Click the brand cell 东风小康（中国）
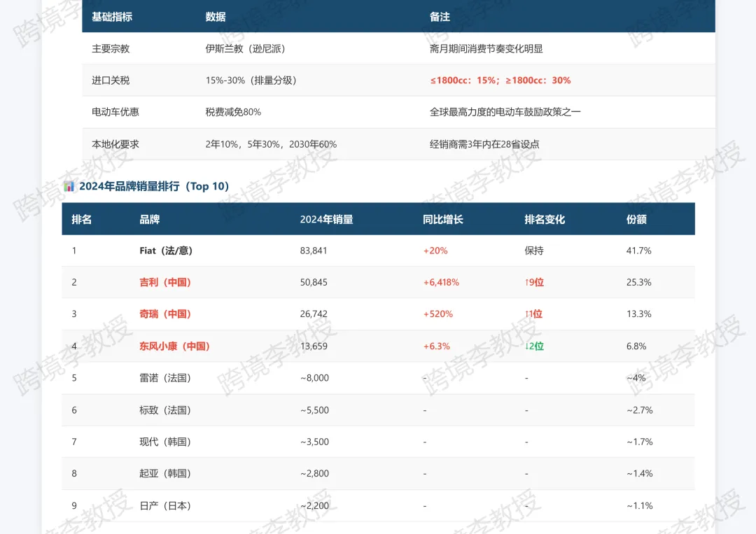756x534 pixels. click(x=174, y=346)
